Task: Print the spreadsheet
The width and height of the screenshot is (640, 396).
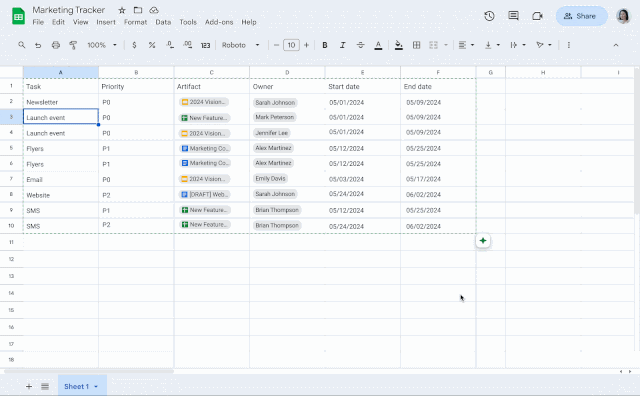Action: point(56,45)
